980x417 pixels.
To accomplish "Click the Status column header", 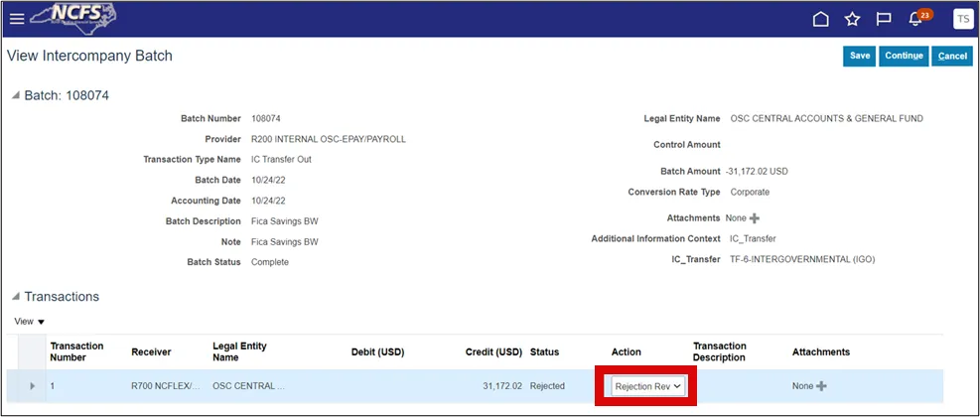I will [544, 352].
